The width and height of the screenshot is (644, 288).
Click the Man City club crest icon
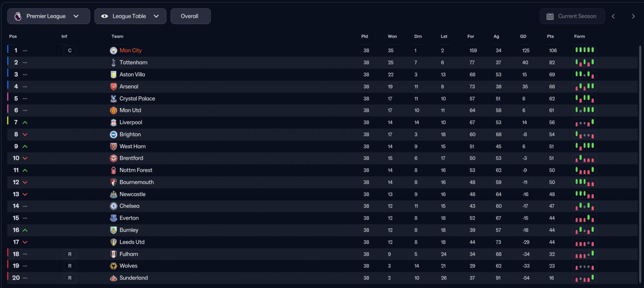tap(113, 50)
